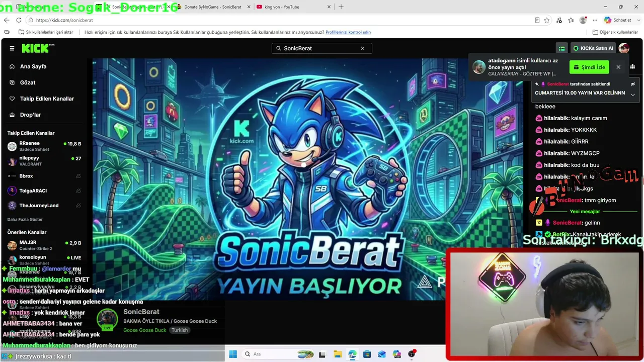
Task: Click the Goose Goose Duck category link
Action: [144, 330]
